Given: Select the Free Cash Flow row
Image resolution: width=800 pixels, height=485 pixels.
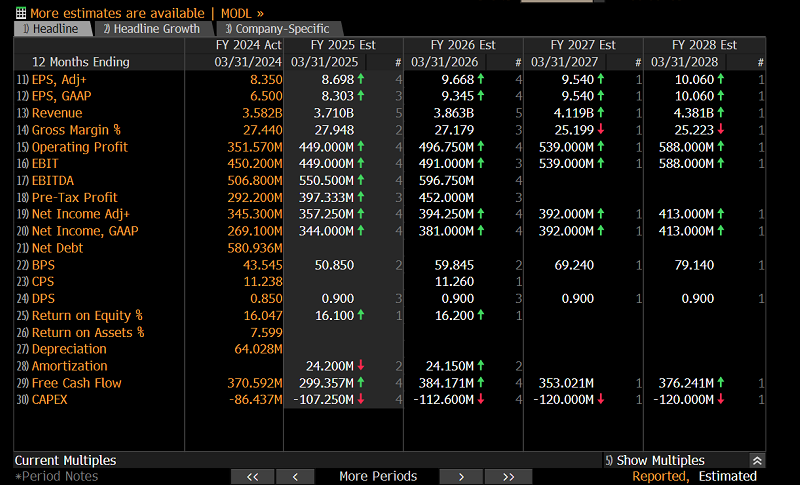Looking at the screenshot, I should (389, 383).
